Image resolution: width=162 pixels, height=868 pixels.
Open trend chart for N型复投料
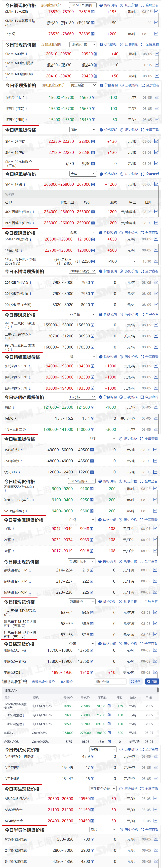coord(156,767)
